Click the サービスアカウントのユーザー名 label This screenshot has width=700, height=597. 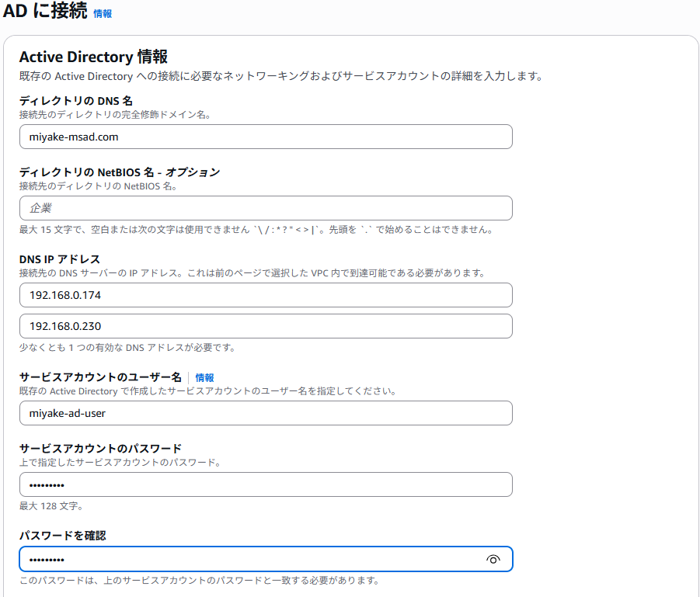click(x=100, y=377)
